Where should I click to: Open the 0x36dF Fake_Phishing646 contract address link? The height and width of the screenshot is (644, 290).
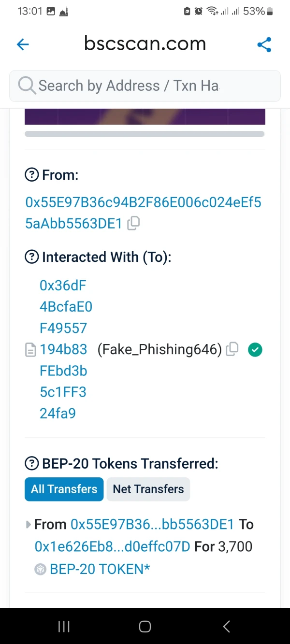[63, 349]
